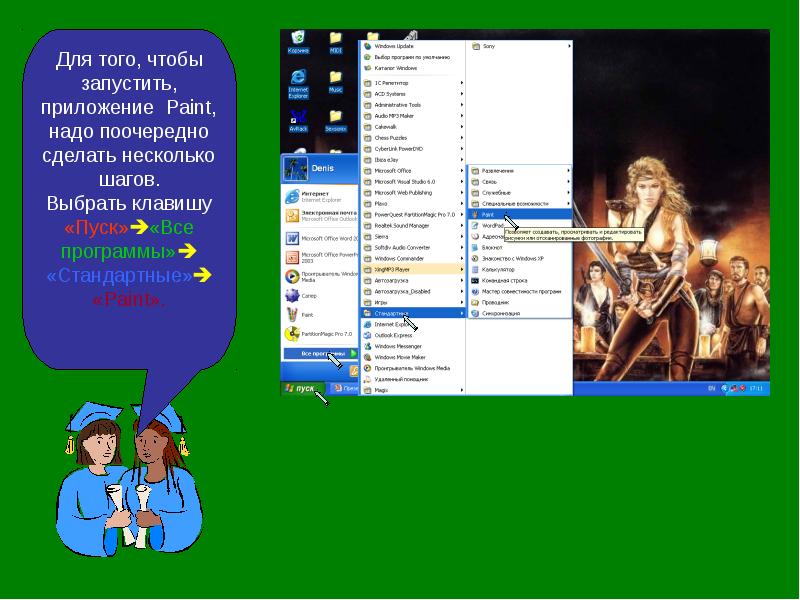Select Windows Update in programs menu
This screenshot has width=800, height=600.
pos(393,46)
